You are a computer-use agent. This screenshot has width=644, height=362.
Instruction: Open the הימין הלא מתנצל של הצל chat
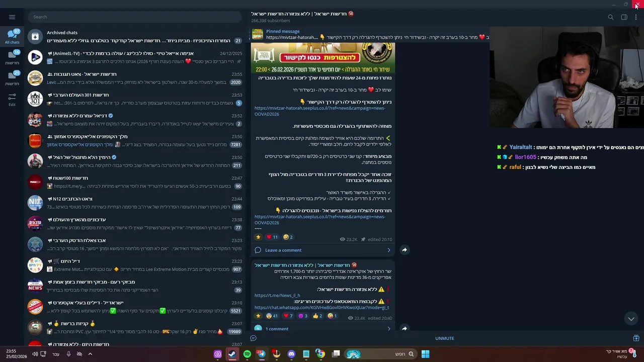click(x=136, y=161)
